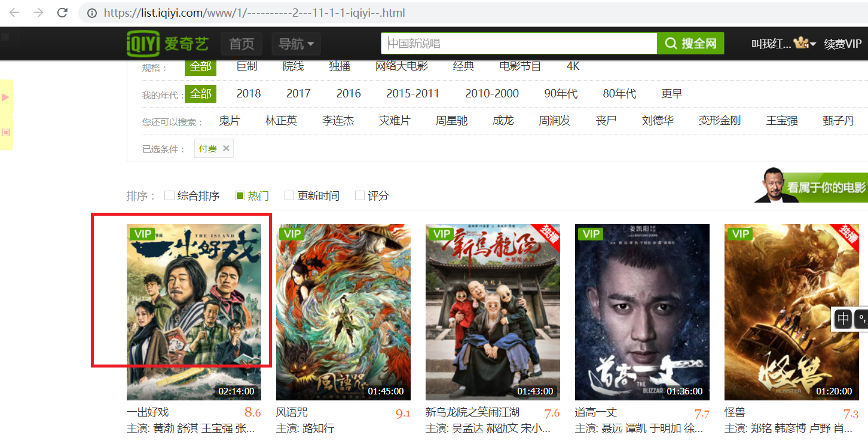Click the 中国新说唱 search field

(519, 43)
